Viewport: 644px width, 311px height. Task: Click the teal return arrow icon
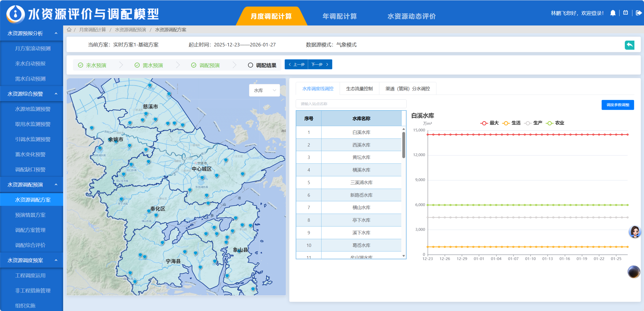(x=629, y=45)
